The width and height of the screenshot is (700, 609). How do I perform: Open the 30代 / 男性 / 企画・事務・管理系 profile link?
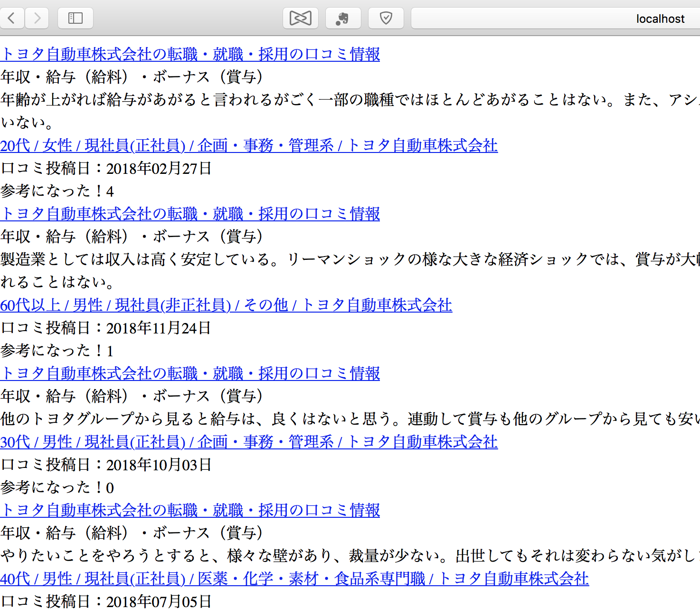[249, 442]
